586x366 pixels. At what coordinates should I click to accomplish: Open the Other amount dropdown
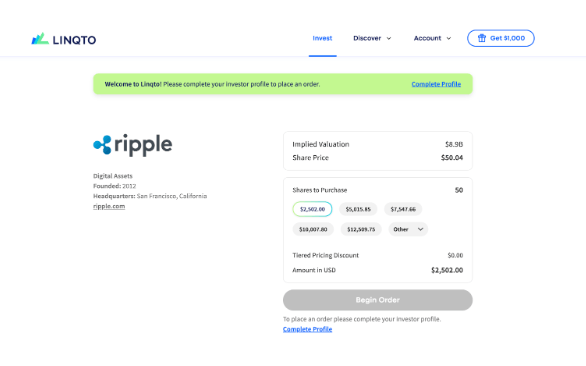point(408,229)
